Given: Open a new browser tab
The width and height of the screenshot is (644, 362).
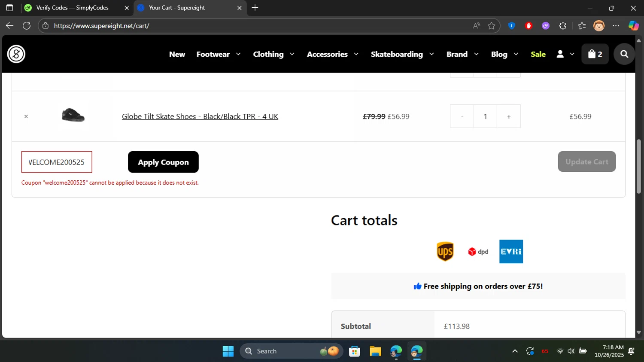Looking at the screenshot, I should pyautogui.click(x=255, y=8).
